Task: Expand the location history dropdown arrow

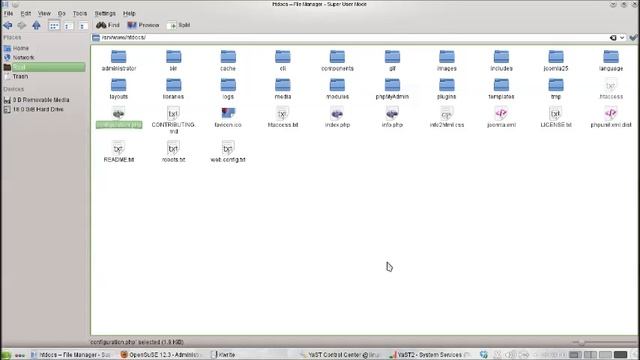Action: [622, 38]
